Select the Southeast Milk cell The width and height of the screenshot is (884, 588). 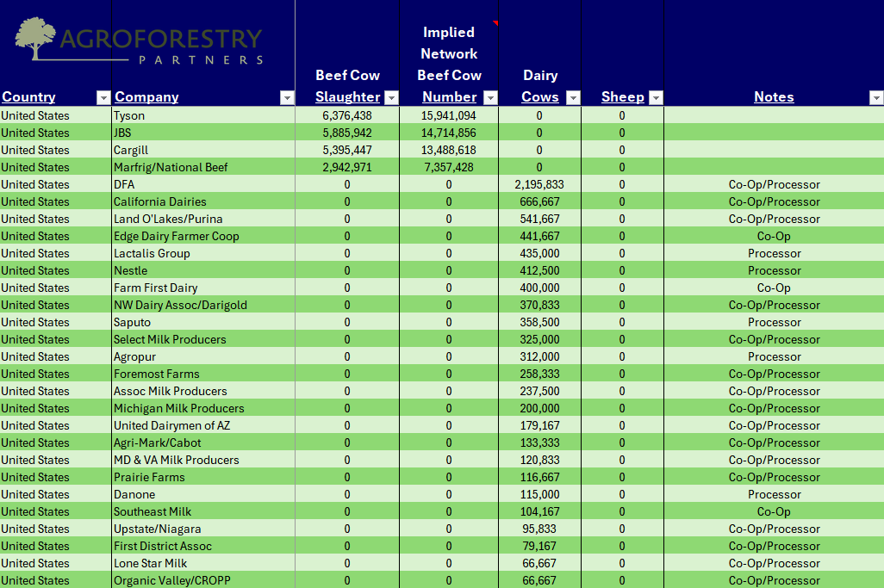click(x=203, y=511)
